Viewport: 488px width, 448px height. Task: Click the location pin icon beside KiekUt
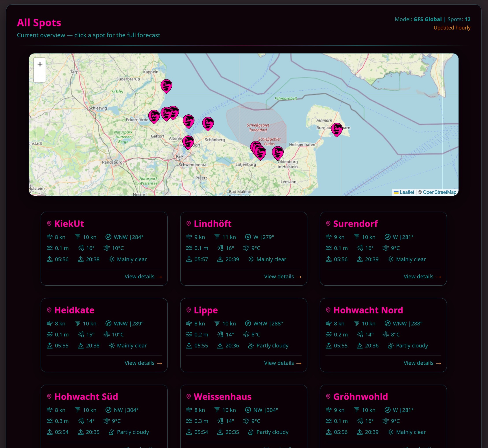pos(49,224)
